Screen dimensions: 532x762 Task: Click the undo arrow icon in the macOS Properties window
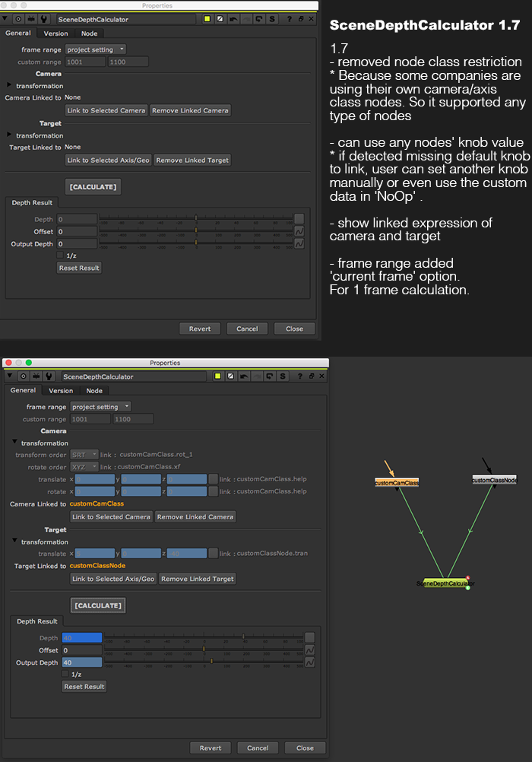click(x=244, y=376)
